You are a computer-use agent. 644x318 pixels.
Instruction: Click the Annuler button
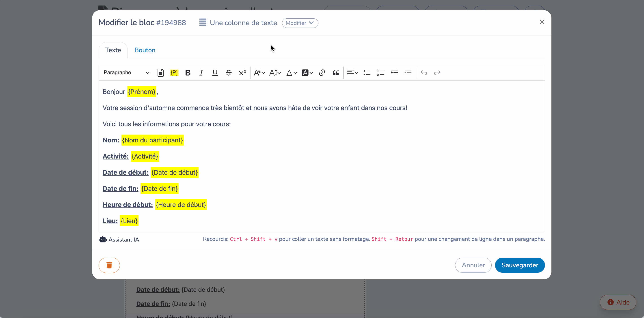point(473,265)
